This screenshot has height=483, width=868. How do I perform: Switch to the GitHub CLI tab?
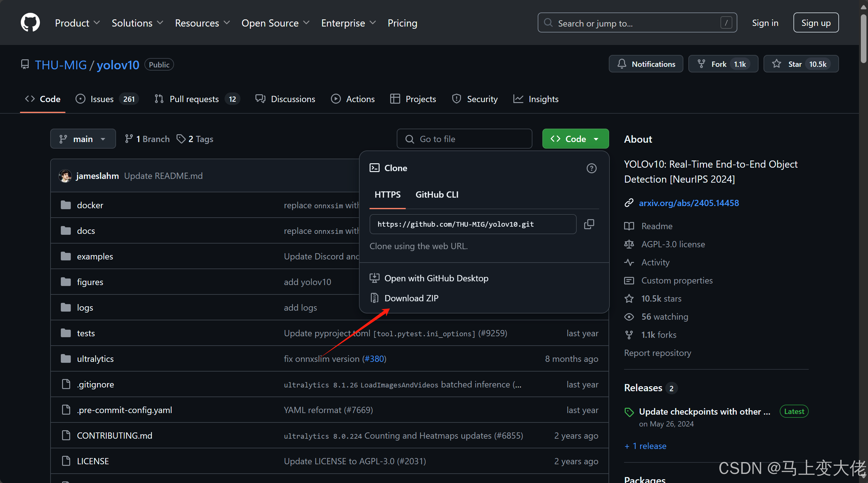pos(437,195)
